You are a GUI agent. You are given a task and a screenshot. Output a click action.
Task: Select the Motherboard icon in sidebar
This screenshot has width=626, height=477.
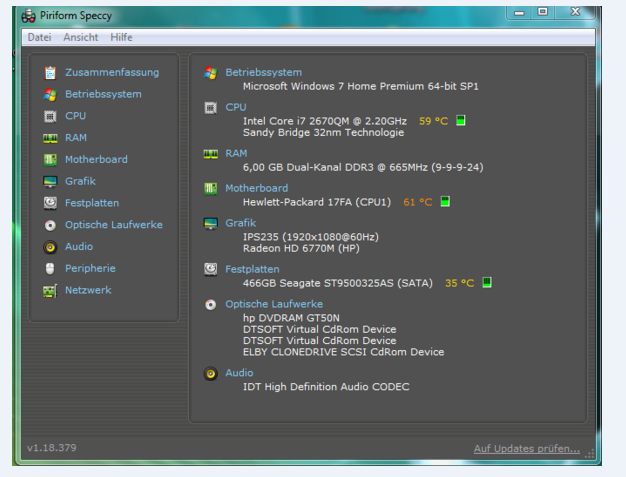[x=50, y=160]
